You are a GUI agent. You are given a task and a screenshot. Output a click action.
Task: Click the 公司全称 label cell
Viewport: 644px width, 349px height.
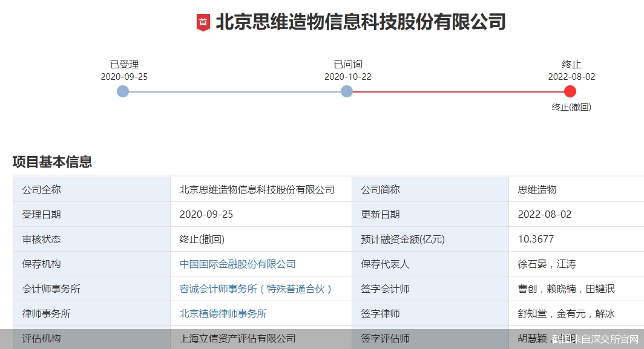91,190
